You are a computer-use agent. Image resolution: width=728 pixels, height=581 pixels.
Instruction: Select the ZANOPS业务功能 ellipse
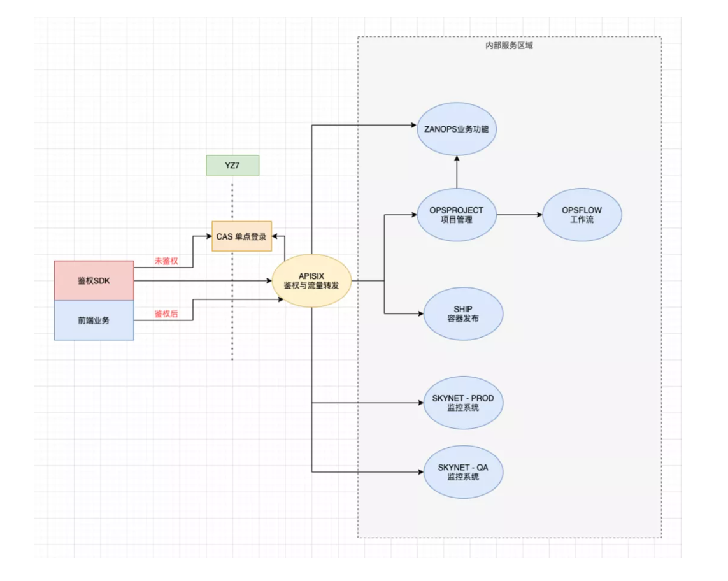[x=457, y=129]
